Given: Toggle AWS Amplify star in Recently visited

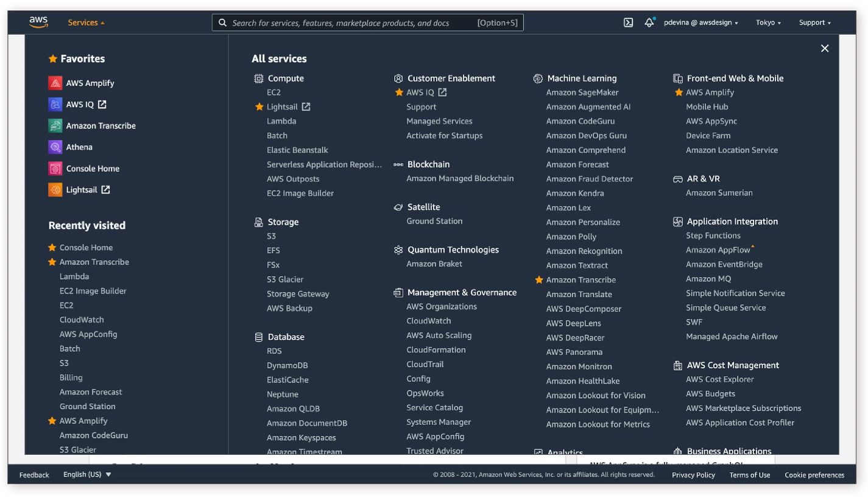Looking at the screenshot, I should (x=52, y=421).
